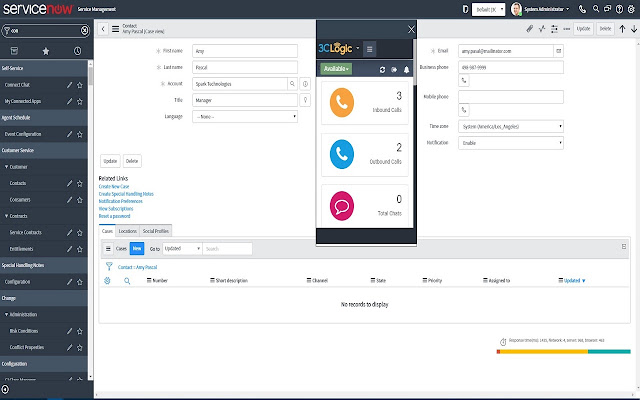The image size is (640, 400).
Task: Favorite My Connected Apps star
Action: (x=80, y=101)
